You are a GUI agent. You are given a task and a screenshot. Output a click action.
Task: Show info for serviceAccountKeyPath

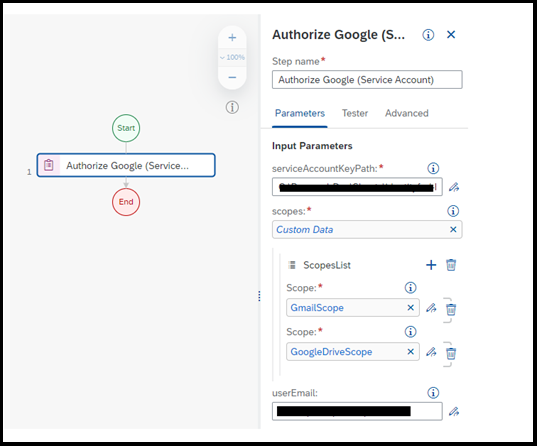coord(433,168)
